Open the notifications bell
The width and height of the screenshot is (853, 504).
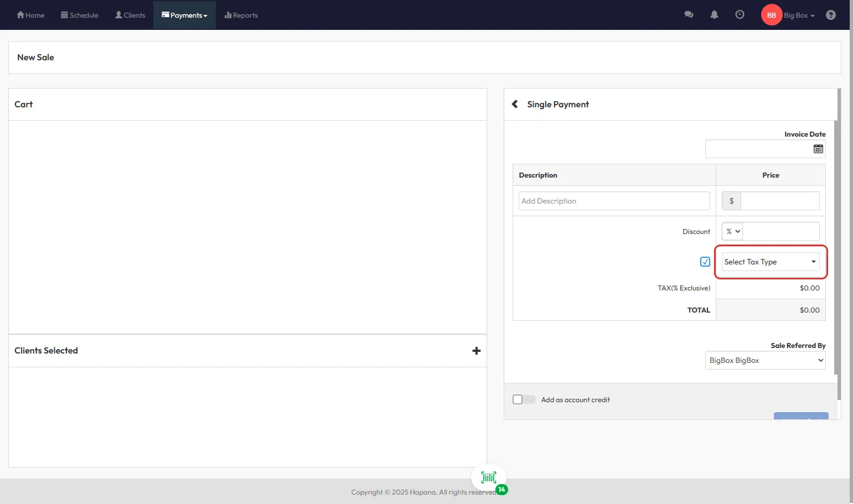click(x=714, y=15)
